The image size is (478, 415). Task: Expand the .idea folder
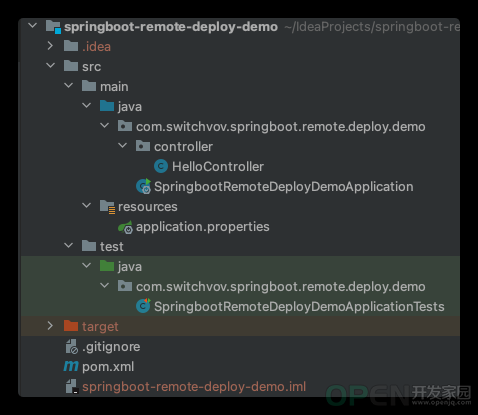(x=50, y=46)
